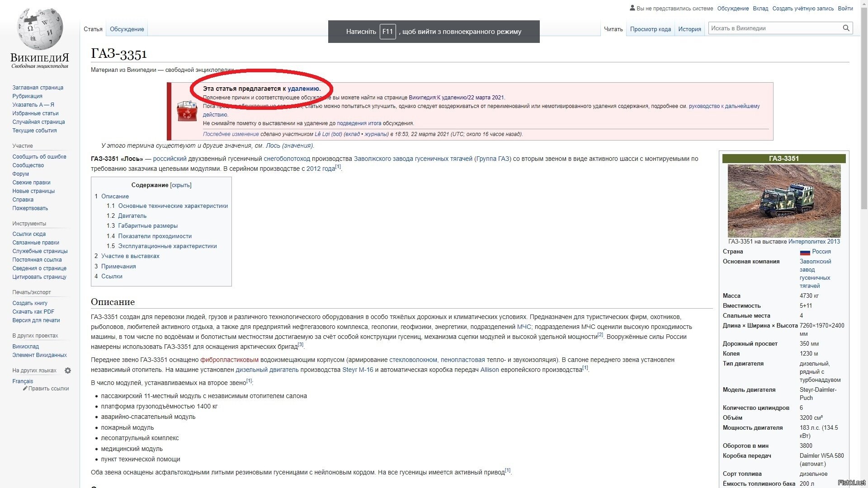Open 'Рубрикация' in sidebar
The width and height of the screenshot is (868, 488).
(x=28, y=96)
